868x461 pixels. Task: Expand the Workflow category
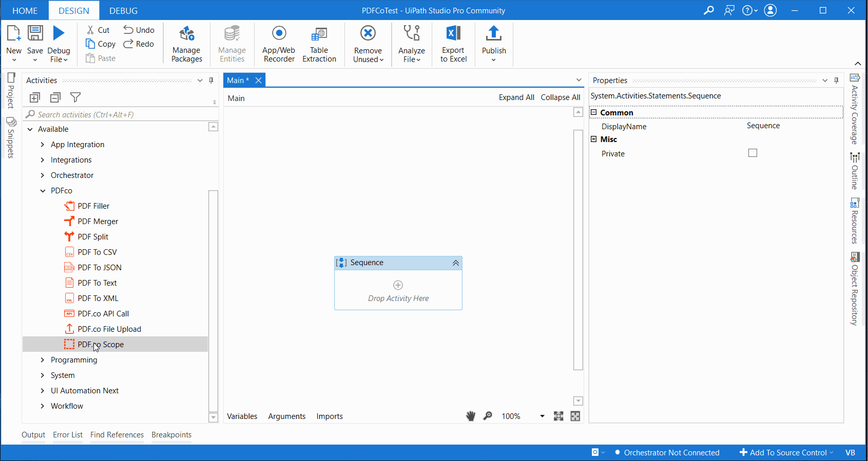coord(43,406)
